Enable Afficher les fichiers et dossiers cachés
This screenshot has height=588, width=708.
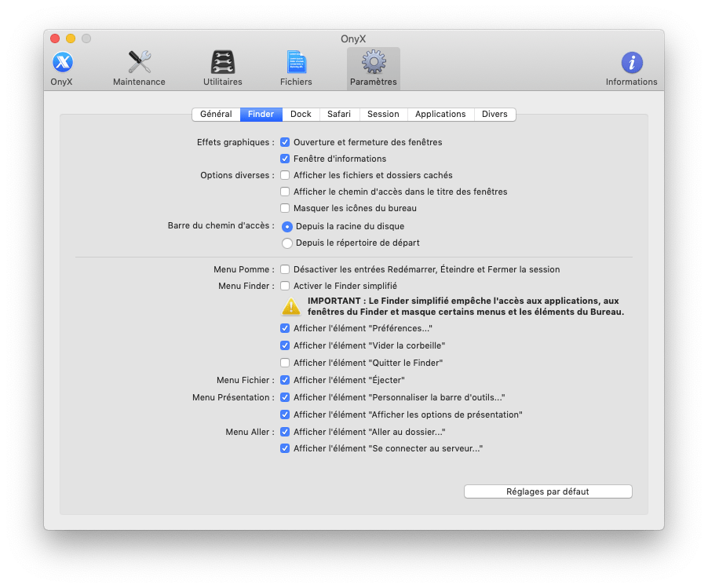click(285, 175)
